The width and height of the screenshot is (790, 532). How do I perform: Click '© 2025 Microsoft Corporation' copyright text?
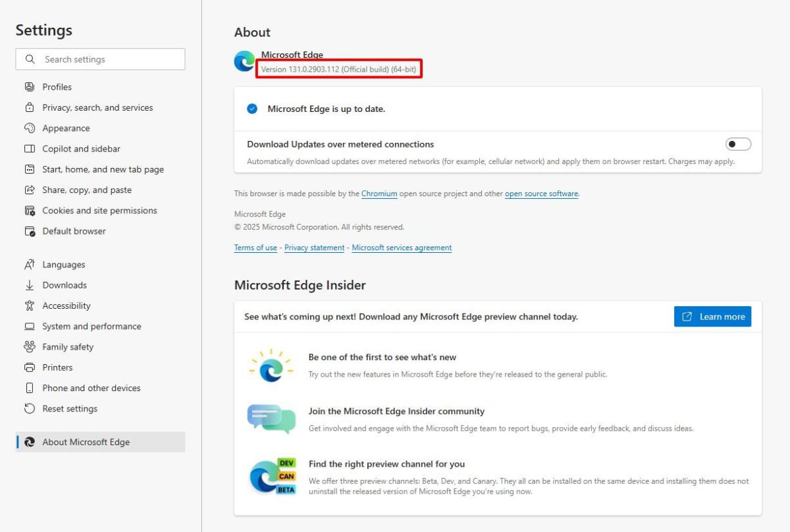pos(319,226)
